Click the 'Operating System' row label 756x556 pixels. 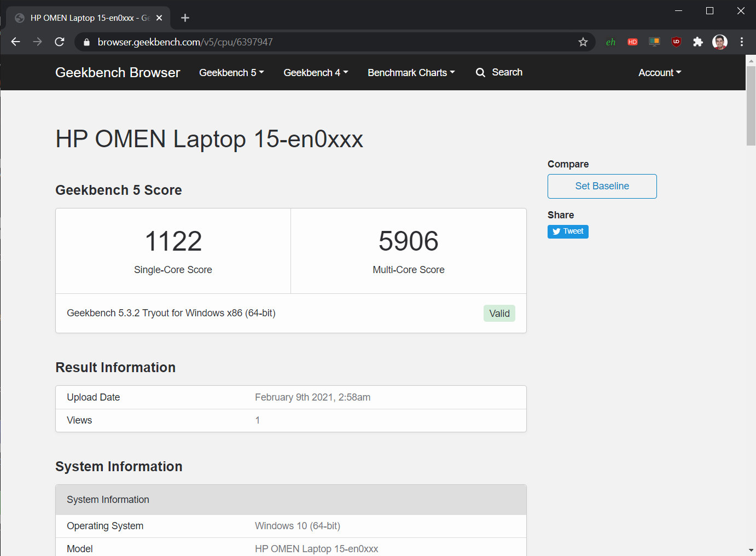(105, 526)
